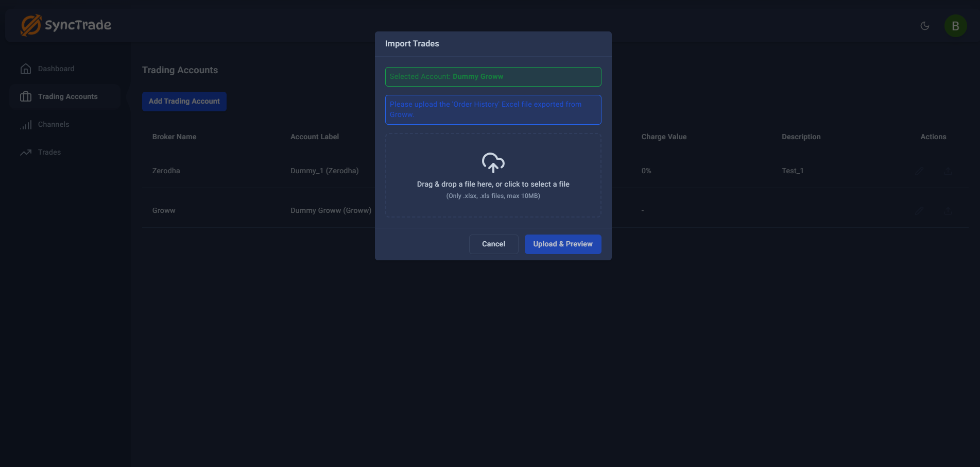Toggle dark mode with the moon icon
Image resolution: width=980 pixels, height=467 pixels.
click(924, 26)
